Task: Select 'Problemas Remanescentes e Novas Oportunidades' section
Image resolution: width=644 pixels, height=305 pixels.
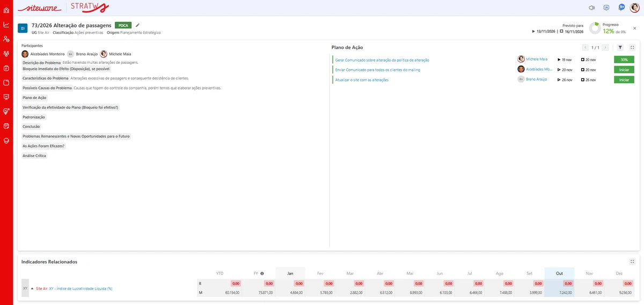Action: pyautogui.click(x=76, y=136)
